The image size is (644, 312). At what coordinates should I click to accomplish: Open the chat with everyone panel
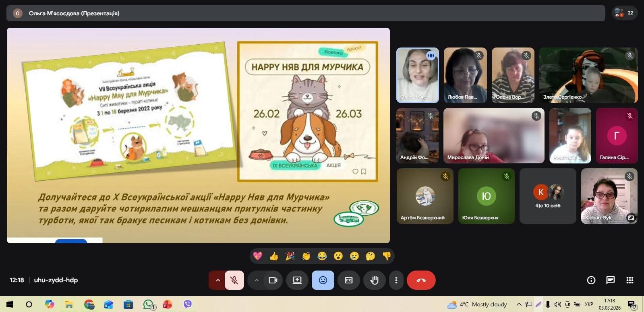611,280
